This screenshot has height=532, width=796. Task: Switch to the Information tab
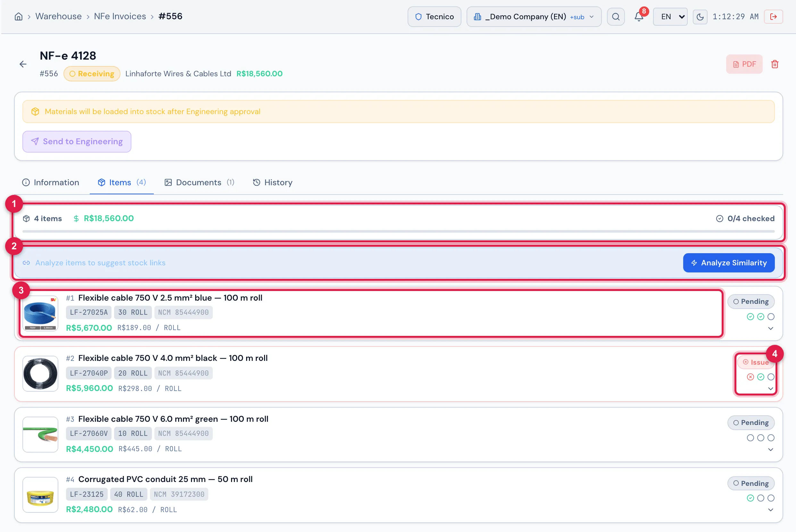[51, 183]
